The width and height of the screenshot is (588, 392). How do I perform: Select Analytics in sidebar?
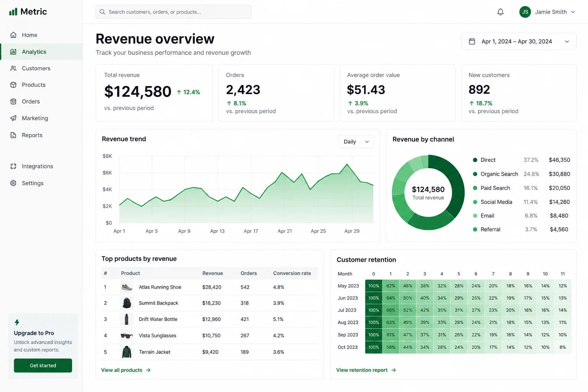point(41,52)
